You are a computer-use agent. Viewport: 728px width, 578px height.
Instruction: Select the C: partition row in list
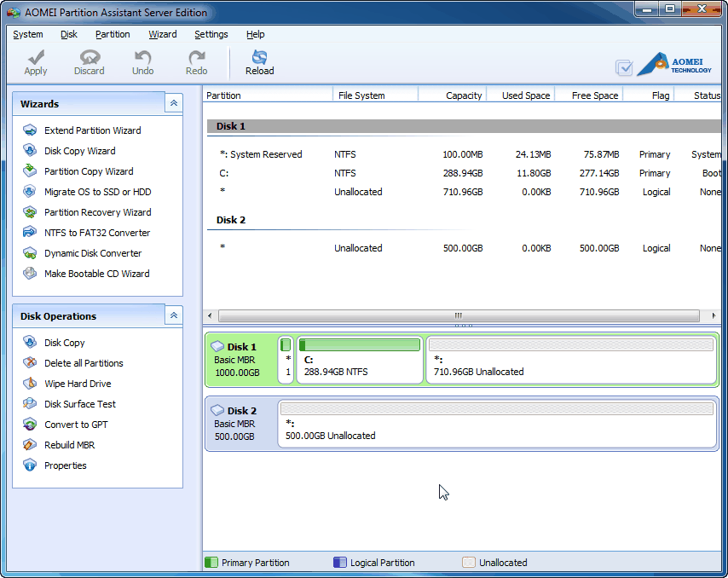coord(464,173)
